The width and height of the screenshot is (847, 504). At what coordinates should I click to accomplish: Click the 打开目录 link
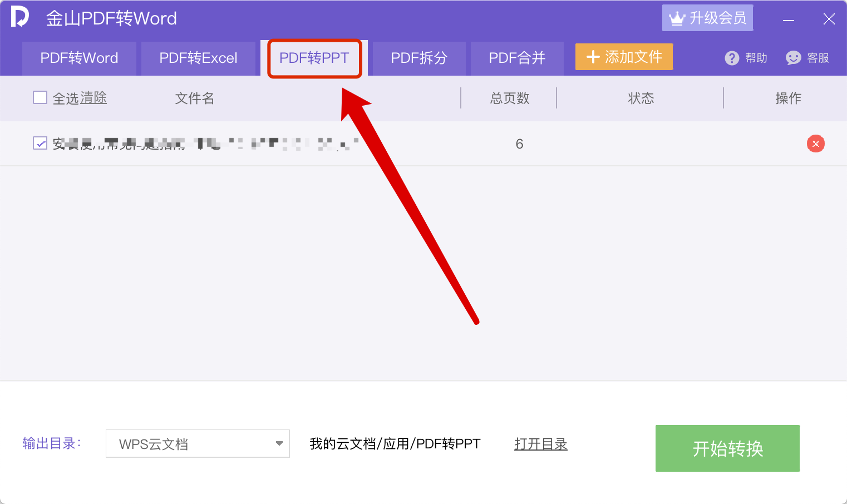point(540,444)
